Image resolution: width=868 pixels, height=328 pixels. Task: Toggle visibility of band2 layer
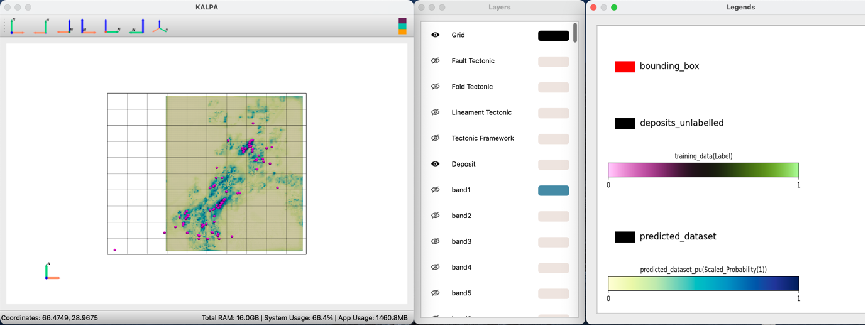click(x=436, y=216)
